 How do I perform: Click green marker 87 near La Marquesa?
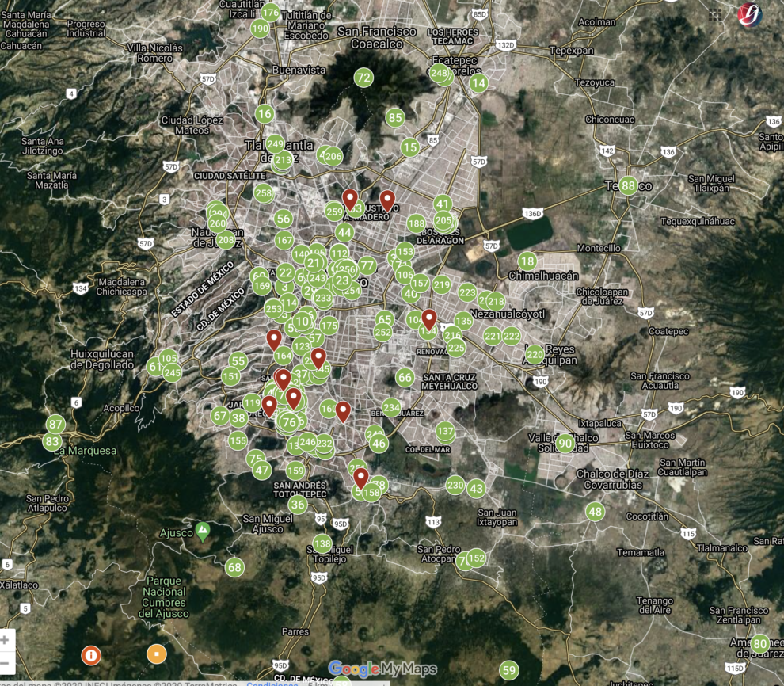point(55,424)
